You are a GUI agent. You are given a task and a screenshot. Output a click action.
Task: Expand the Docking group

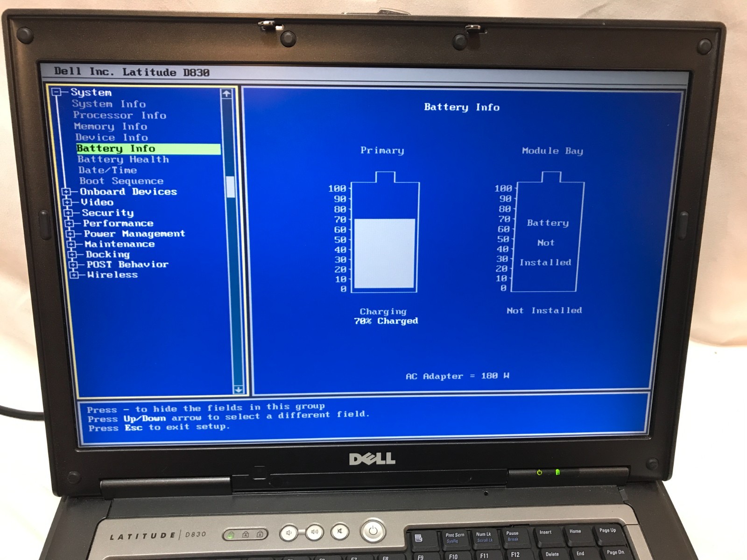click(x=72, y=254)
